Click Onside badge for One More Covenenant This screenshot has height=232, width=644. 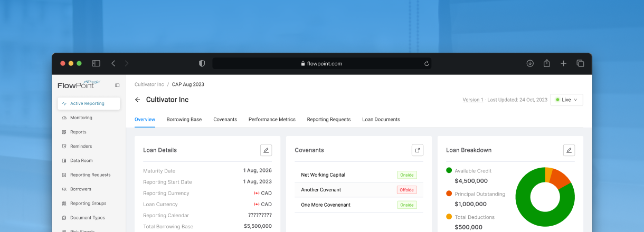click(407, 205)
